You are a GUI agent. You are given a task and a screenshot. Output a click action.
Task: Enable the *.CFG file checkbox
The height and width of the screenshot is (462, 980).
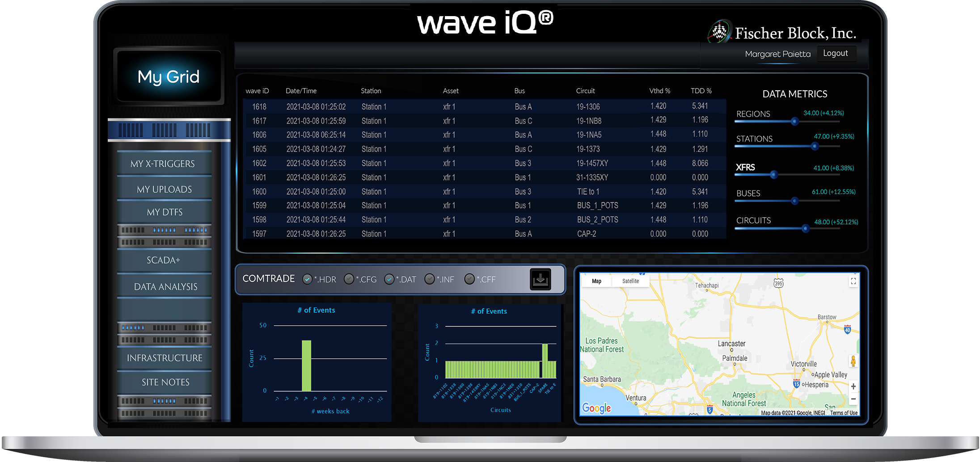tap(349, 279)
